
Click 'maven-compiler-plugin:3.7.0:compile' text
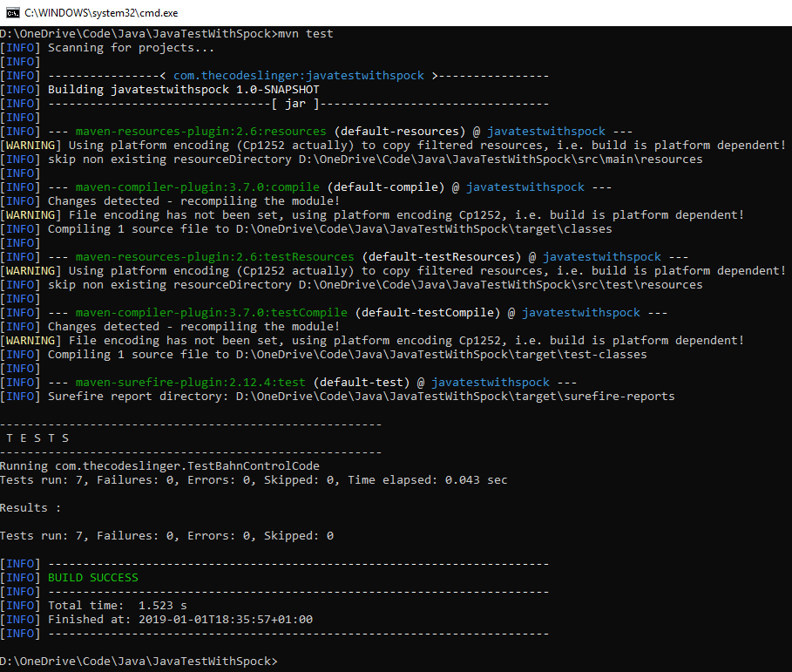[198, 187]
